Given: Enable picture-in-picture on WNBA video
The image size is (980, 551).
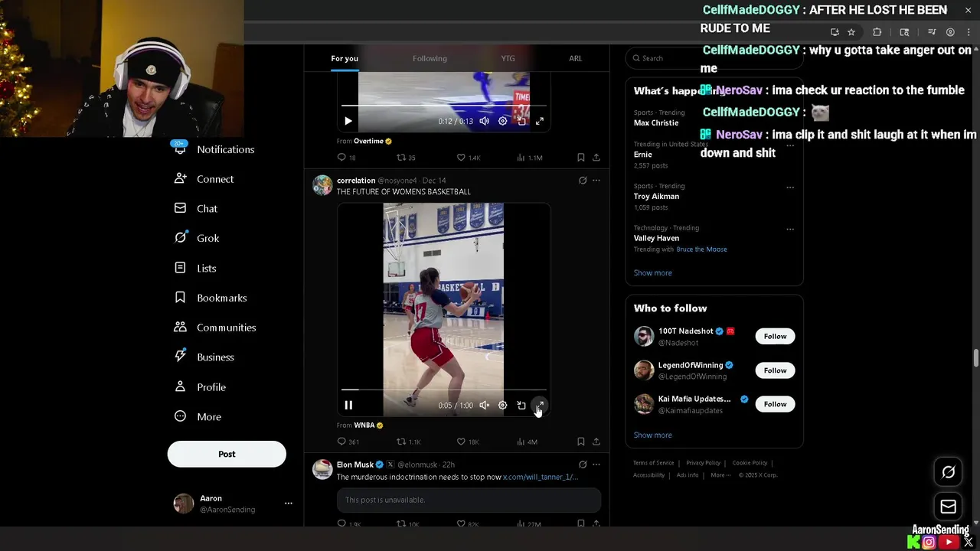Looking at the screenshot, I should click(x=521, y=406).
